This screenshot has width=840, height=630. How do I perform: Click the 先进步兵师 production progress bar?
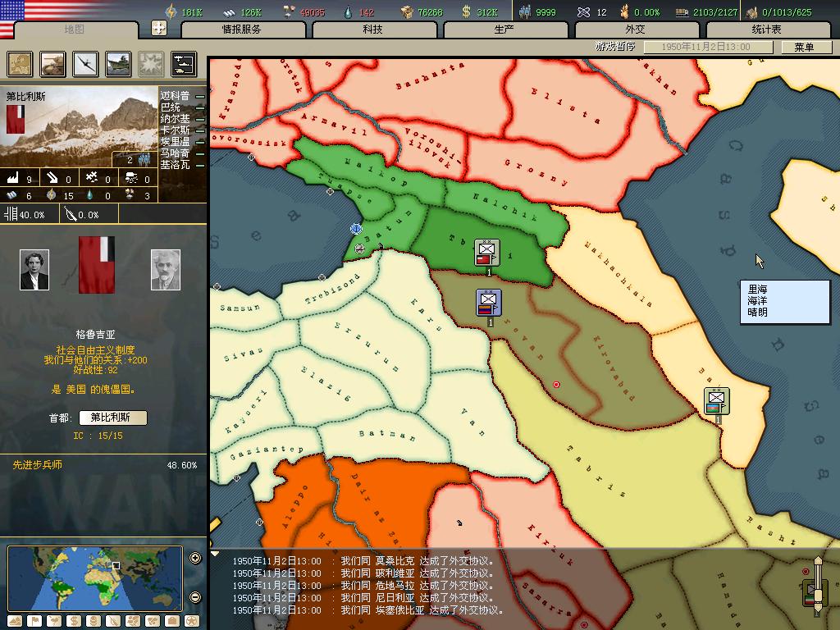tap(103, 465)
